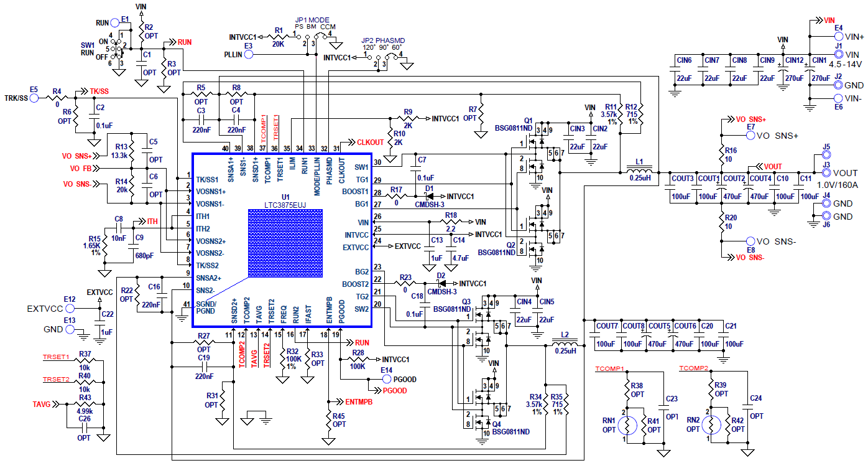Screen dimensions: 868x468
Task: Select the J3 VOUT connector terminal
Action: point(826,172)
